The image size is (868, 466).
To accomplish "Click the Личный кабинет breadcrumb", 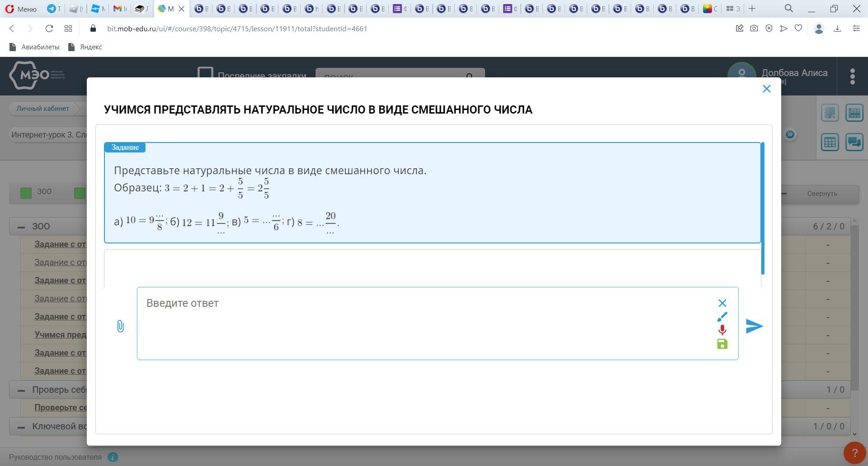I will pyautogui.click(x=43, y=109).
